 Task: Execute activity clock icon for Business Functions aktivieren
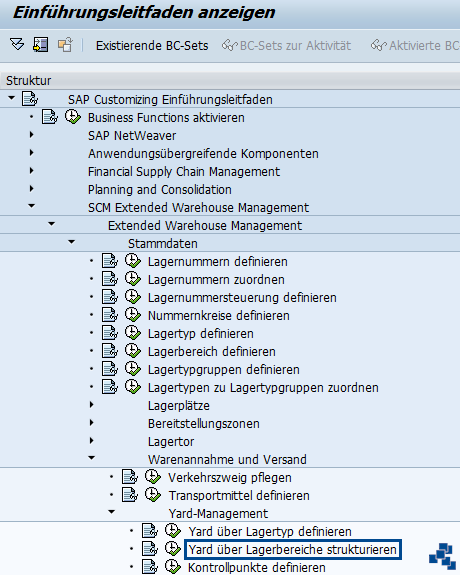click(73, 117)
